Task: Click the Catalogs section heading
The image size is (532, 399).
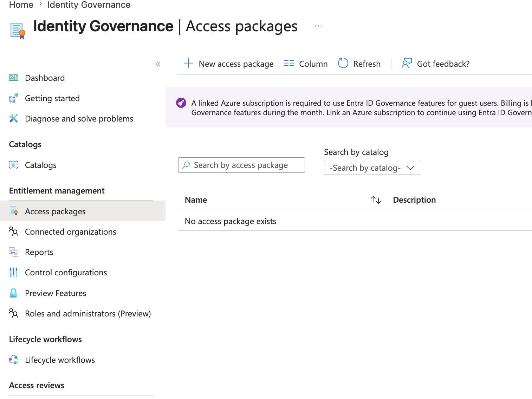Action: 25,144
